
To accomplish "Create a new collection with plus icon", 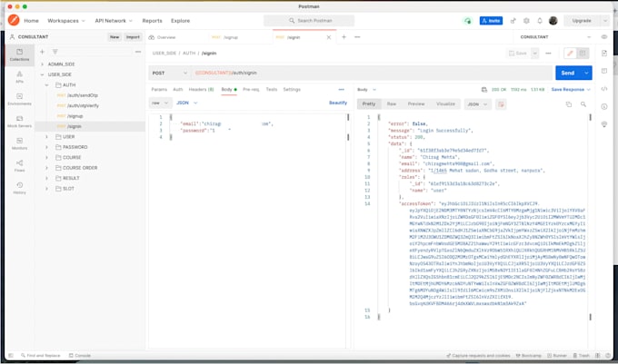I will [42, 52].
